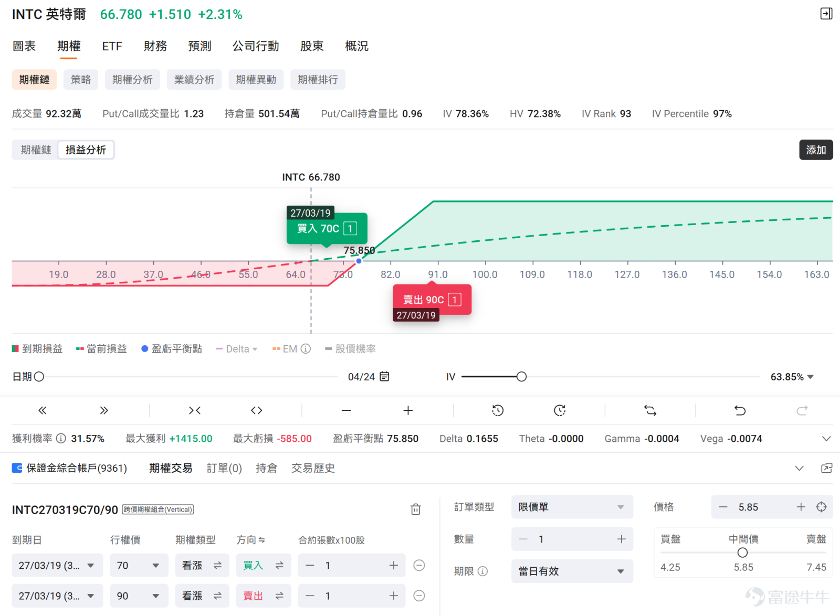Open the 訂單類型 限價單 dropdown
Viewport: 840px width, 616px height.
tap(572, 507)
